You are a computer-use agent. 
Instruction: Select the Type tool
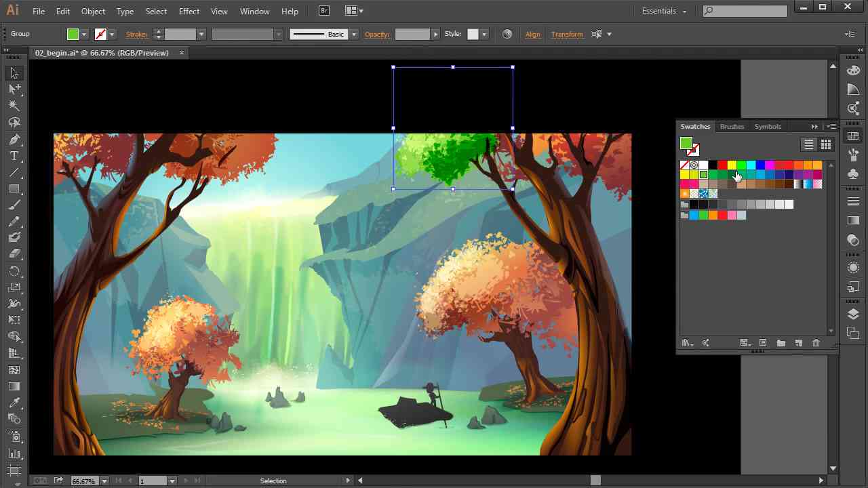click(x=14, y=155)
